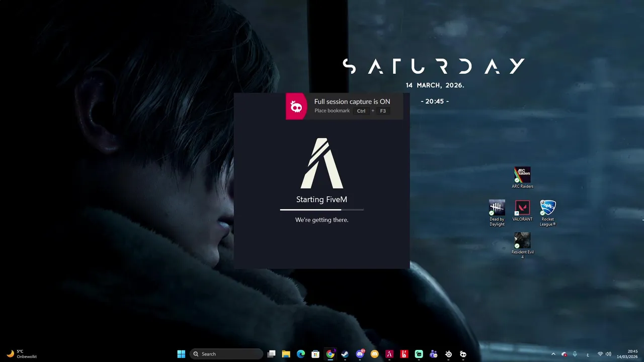Switch to Google Chrome in the taskbar

330,354
